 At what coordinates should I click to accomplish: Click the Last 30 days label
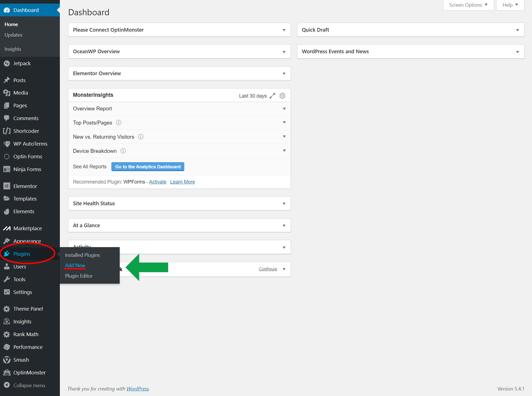tap(253, 96)
